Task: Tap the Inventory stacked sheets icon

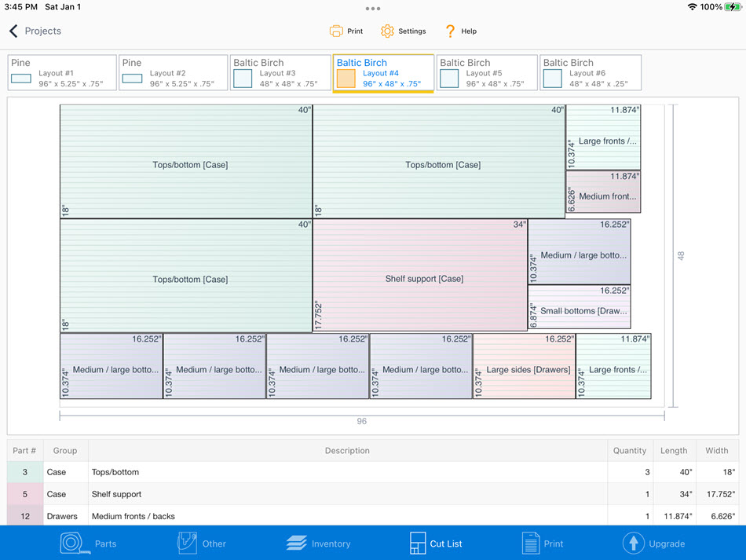Action: point(296,543)
